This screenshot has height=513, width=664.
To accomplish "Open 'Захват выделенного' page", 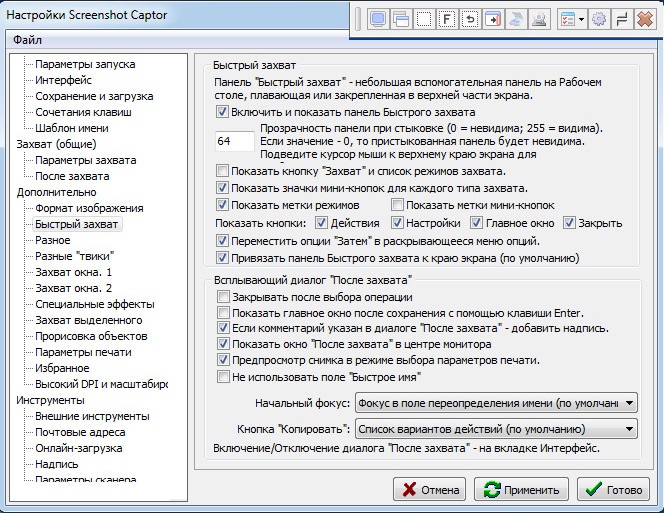I will (x=89, y=320).
